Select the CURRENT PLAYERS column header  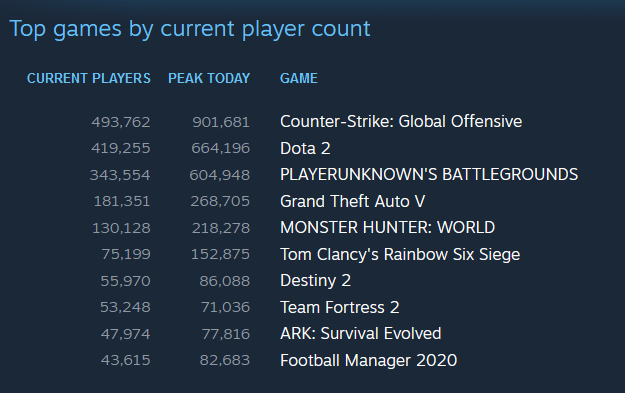(x=89, y=78)
